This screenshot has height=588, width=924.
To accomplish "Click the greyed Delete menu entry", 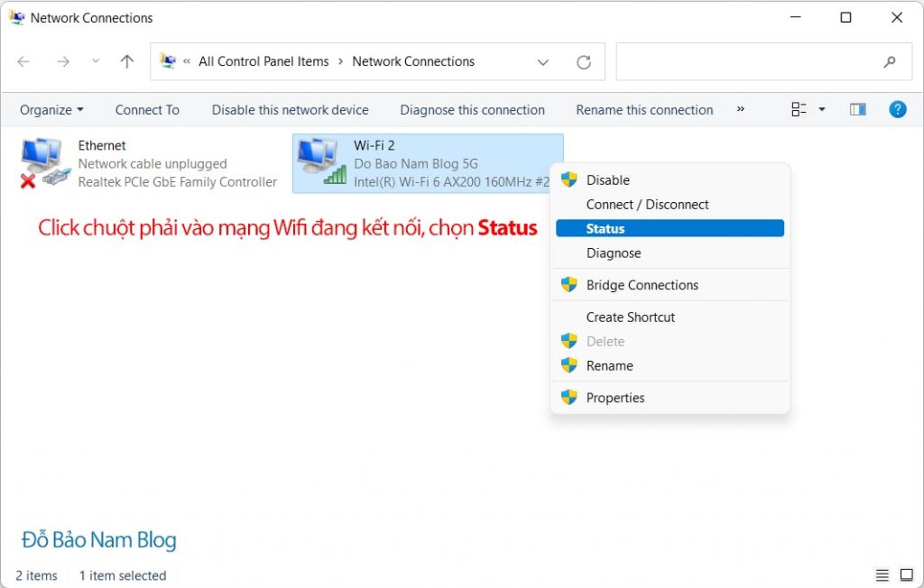I will (670, 341).
